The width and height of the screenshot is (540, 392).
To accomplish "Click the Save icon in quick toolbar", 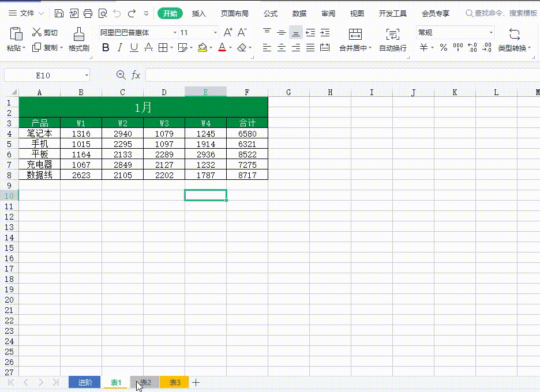I will 59,13.
